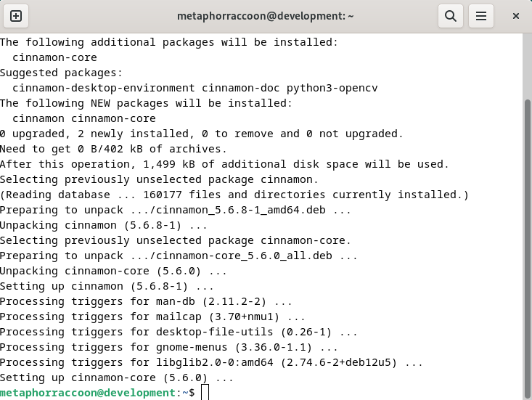Click the vertical scrollbar handle

[x=527, y=249]
